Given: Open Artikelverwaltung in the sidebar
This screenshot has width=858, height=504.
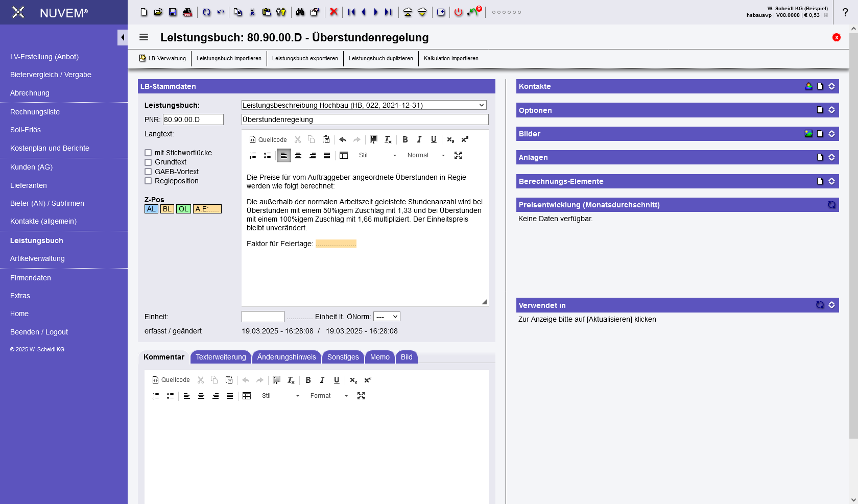Looking at the screenshot, I should pos(37,258).
